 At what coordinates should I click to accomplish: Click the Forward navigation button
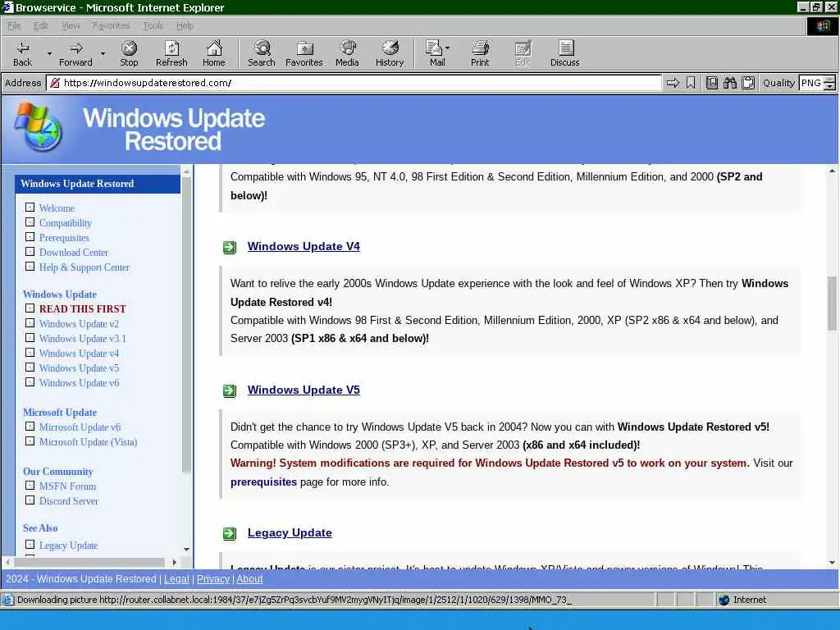click(75, 53)
